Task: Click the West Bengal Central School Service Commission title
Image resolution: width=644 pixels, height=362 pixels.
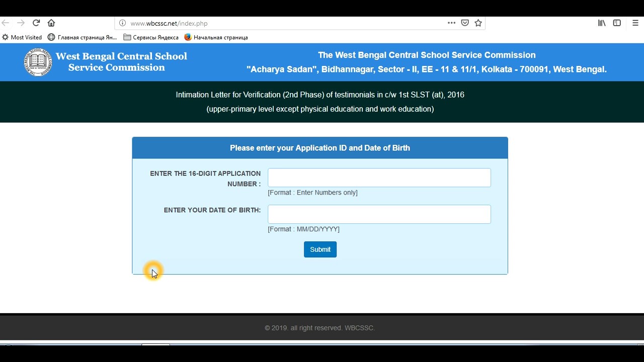Action: pos(121,62)
